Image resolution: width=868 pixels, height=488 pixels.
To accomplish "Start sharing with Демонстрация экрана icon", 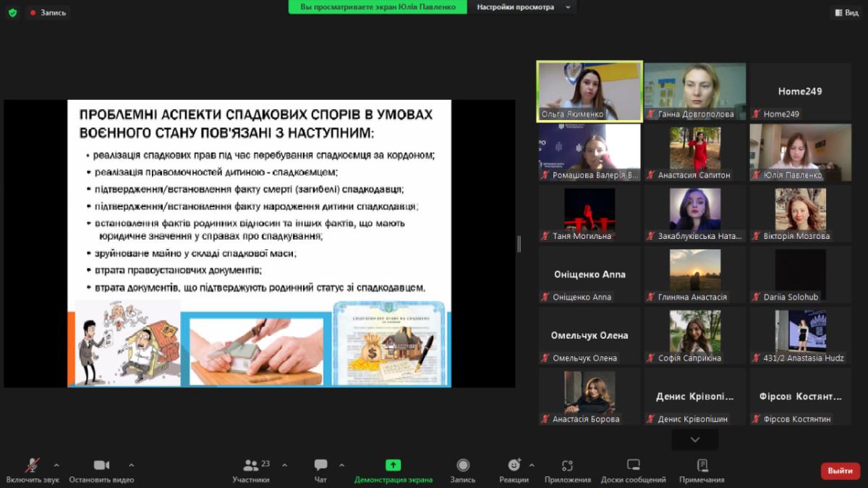I will (393, 465).
